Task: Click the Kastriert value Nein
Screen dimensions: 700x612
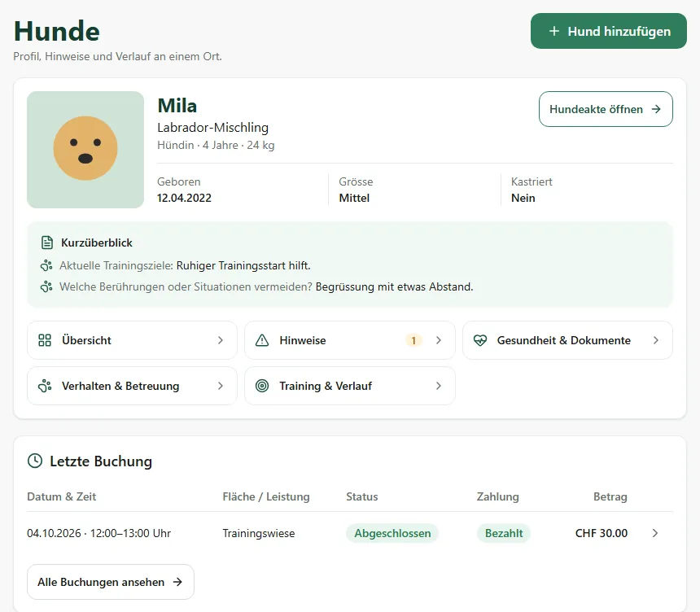Action: 523,198
